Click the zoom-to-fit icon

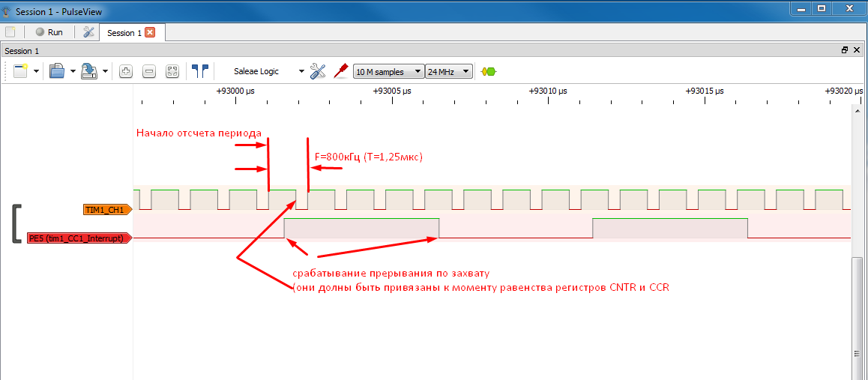click(172, 71)
